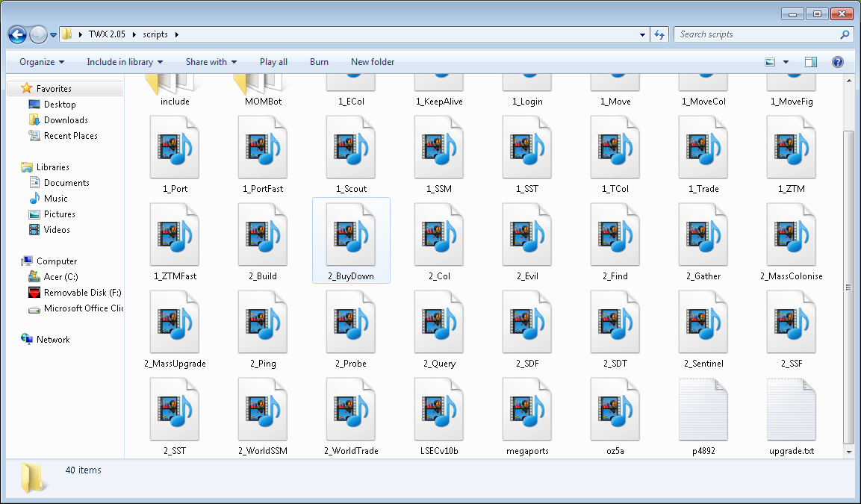Click the New folder button

pos(373,62)
